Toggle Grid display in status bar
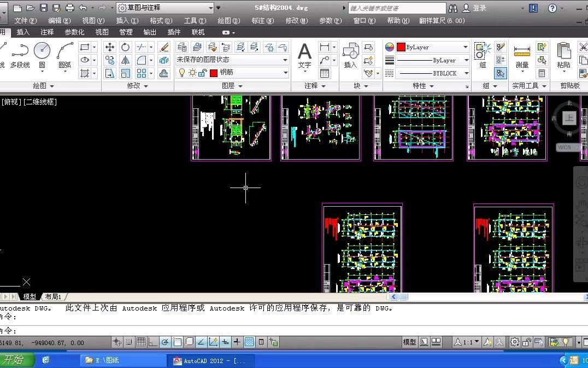Image resolution: width=588 pixels, height=368 pixels. 141,342
